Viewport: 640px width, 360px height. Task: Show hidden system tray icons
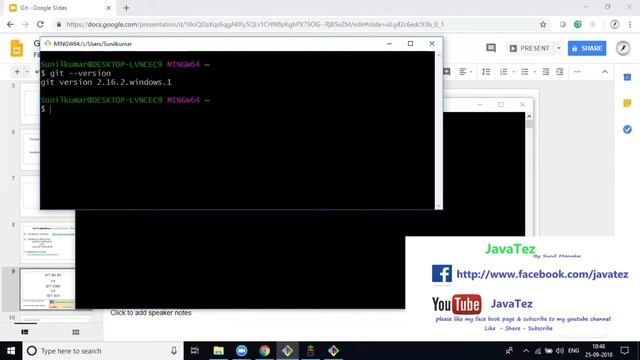526,351
